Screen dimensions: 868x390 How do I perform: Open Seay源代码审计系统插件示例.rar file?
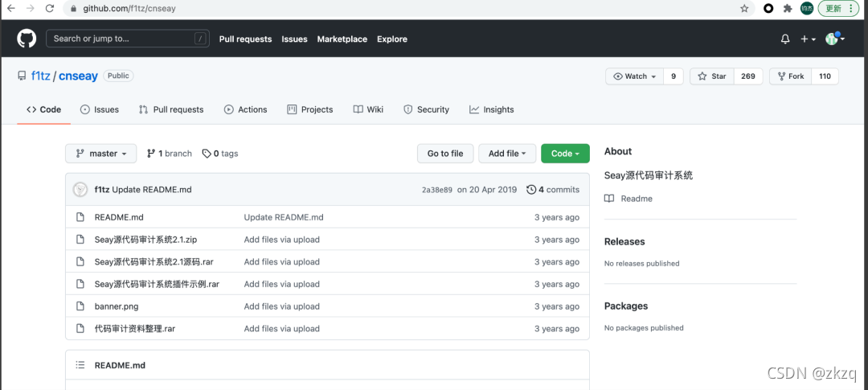tap(157, 284)
